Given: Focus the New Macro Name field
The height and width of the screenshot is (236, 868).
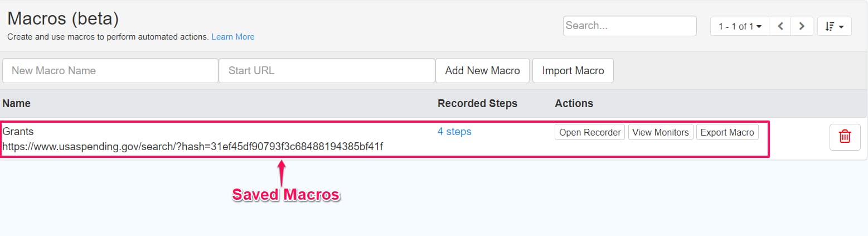Looking at the screenshot, I should click(110, 71).
